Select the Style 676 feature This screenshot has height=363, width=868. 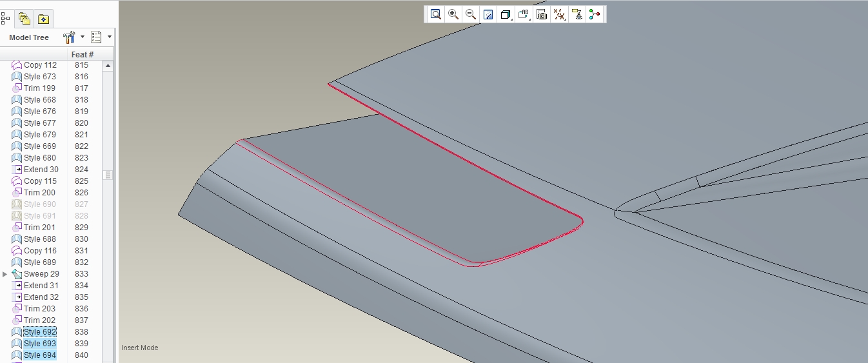point(40,112)
